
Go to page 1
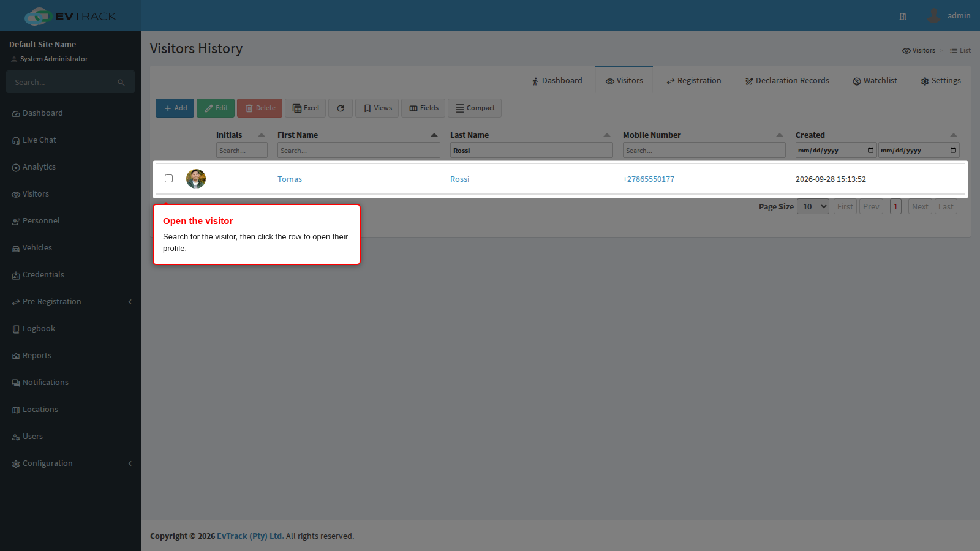[x=895, y=206]
